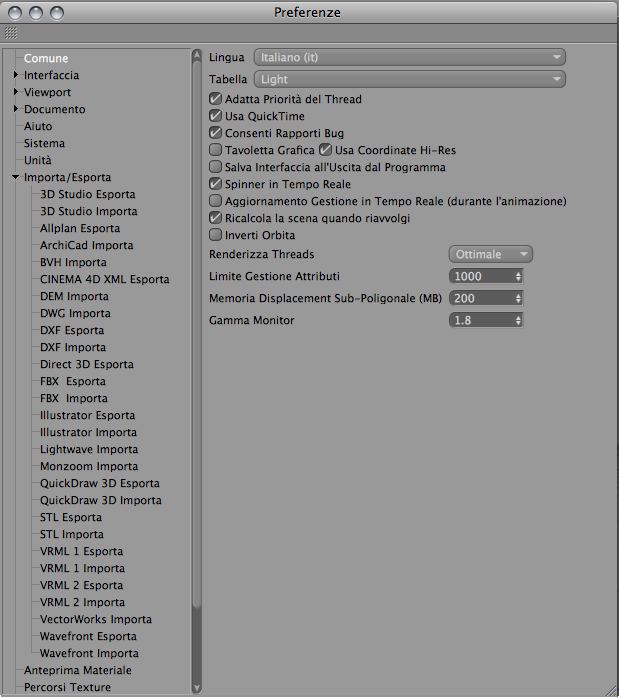Screen dimensions: 619x698
Task: Select QuickDraw 3D Esporta entry
Action: click(x=100, y=483)
